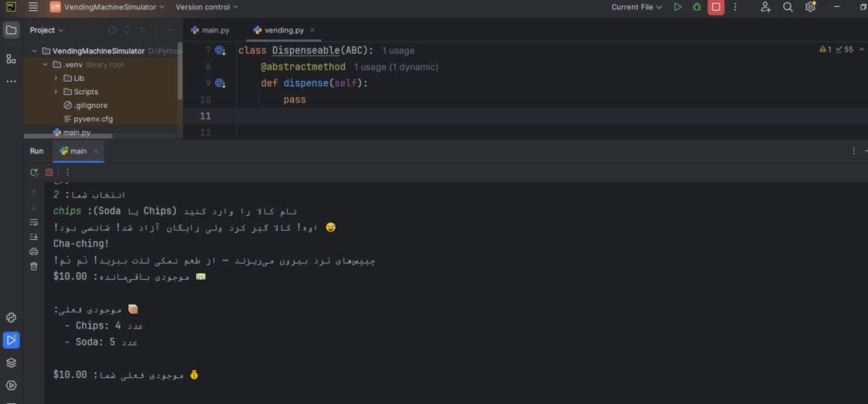Image resolution: width=868 pixels, height=404 pixels.
Task: Expand the Scripts folder
Action: click(56, 92)
